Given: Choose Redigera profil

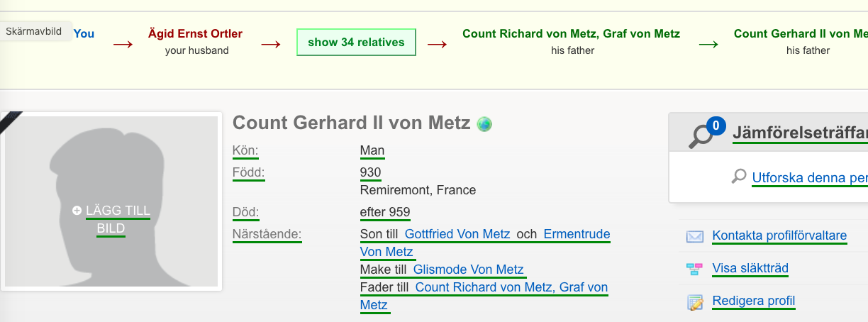Looking at the screenshot, I should tap(753, 301).
